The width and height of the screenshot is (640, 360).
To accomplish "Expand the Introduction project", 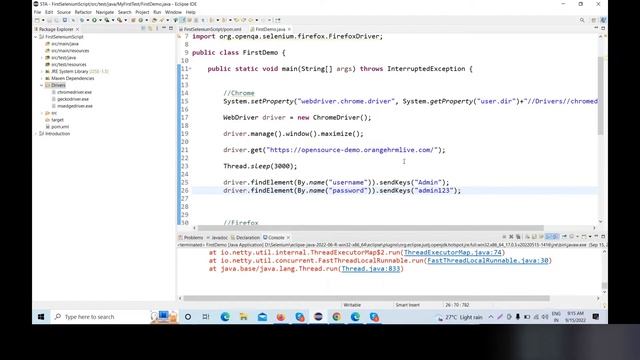I will (x=36, y=134).
